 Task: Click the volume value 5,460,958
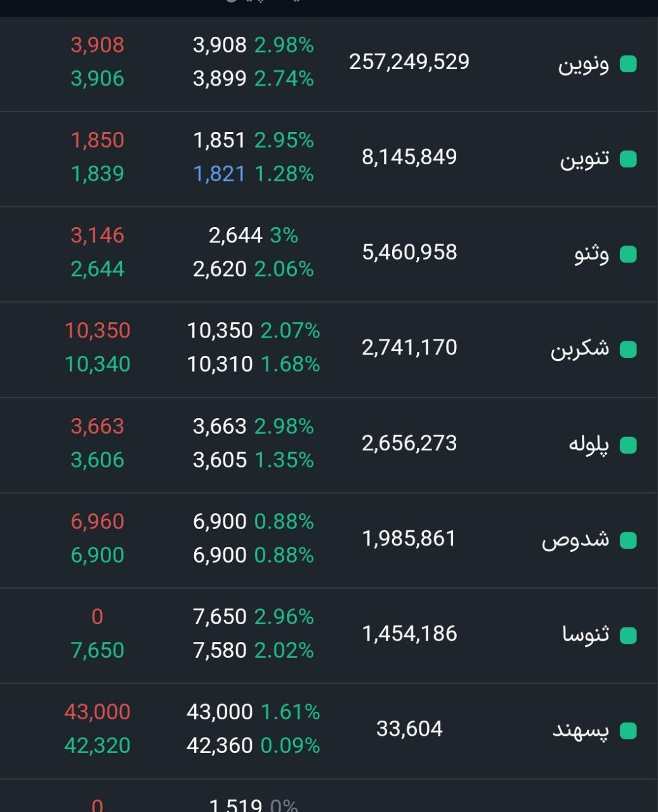[409, 252]
